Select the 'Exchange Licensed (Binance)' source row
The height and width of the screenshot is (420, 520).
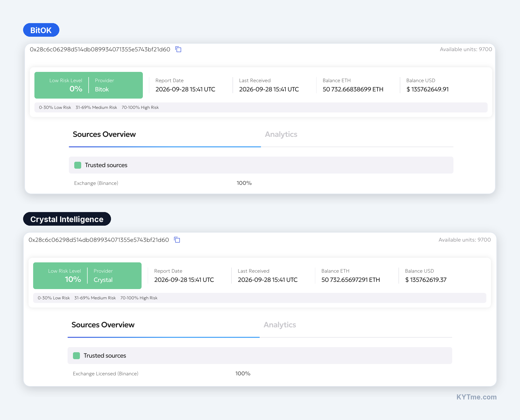tap(260, 374)
